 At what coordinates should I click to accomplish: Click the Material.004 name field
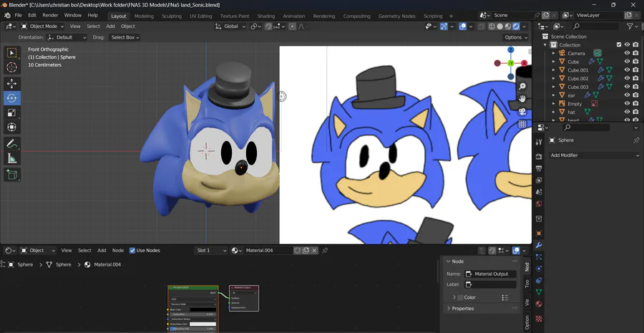[268, 251]
